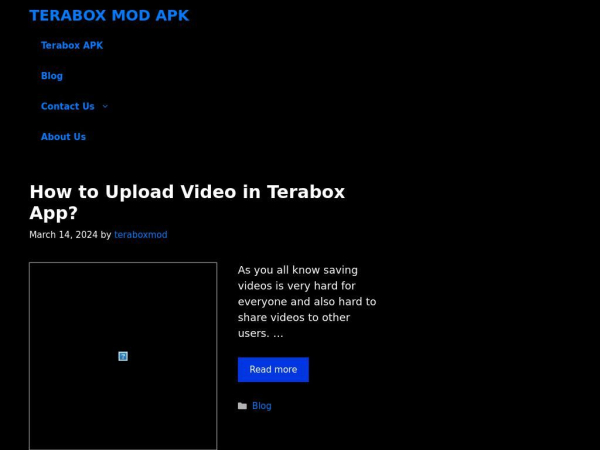Click the broken image placeholder icon

point(123,356)
